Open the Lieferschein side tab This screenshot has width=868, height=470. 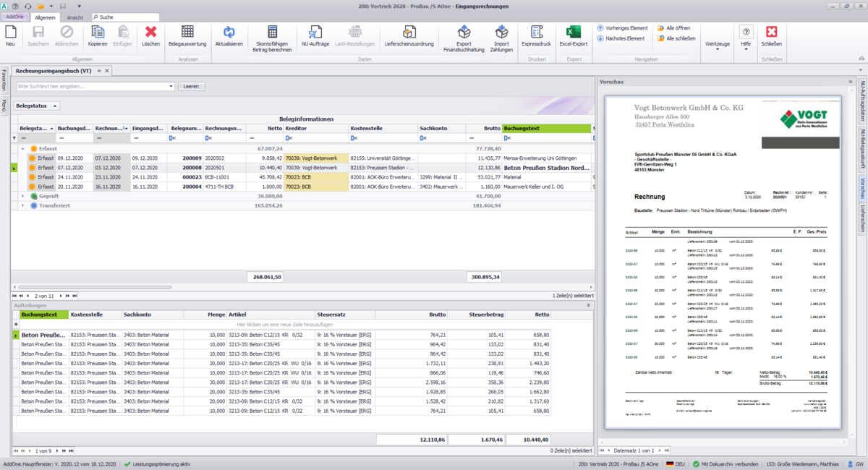pos(862,218)
